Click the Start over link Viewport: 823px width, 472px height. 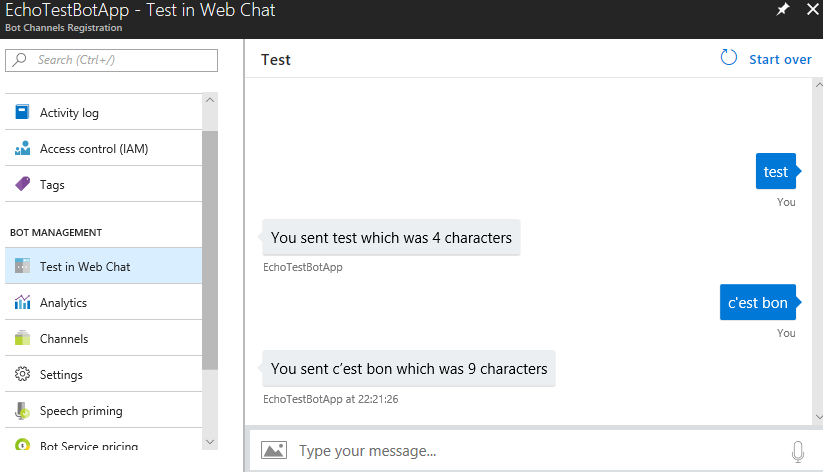coord(780,59)
